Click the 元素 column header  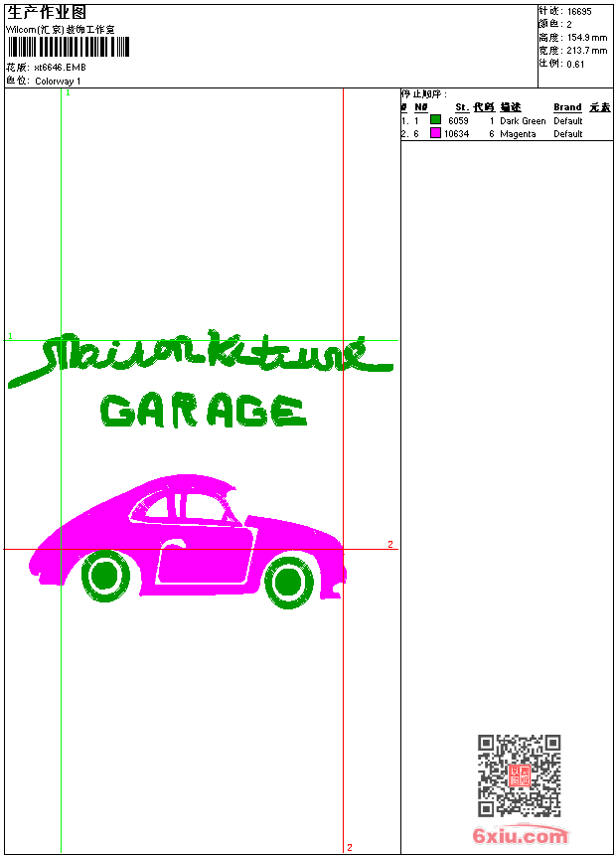click(600, 107)
